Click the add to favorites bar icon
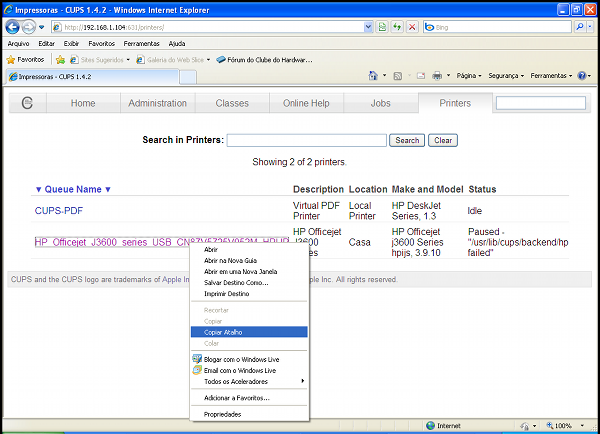 pyautogui.click(x=60, y=60)
